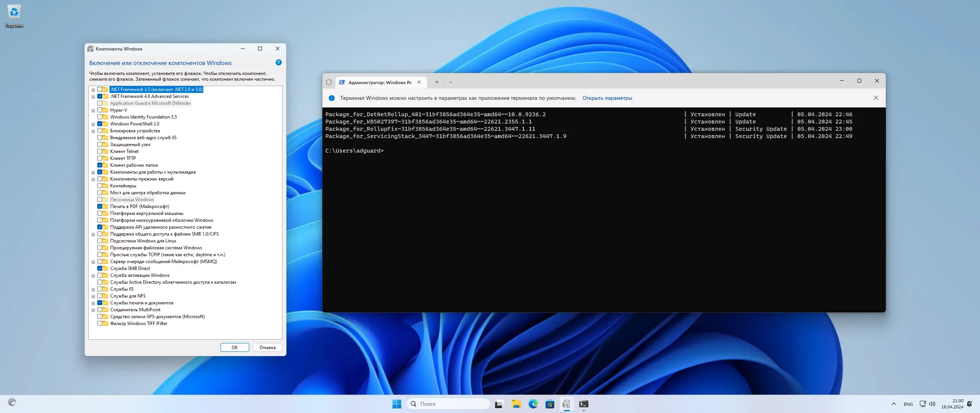Open terminal profiles dropdown arrow
This screenshot has width=980, height=413.
click(451, 82)
